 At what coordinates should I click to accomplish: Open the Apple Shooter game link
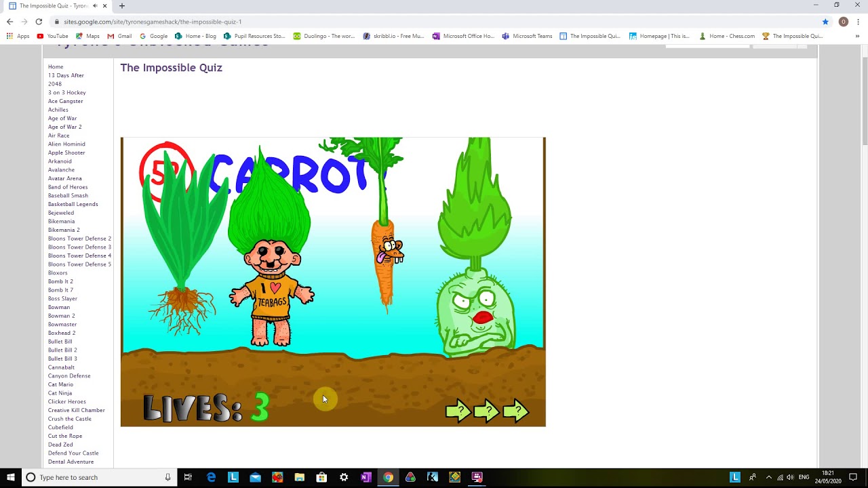[66, 152]
